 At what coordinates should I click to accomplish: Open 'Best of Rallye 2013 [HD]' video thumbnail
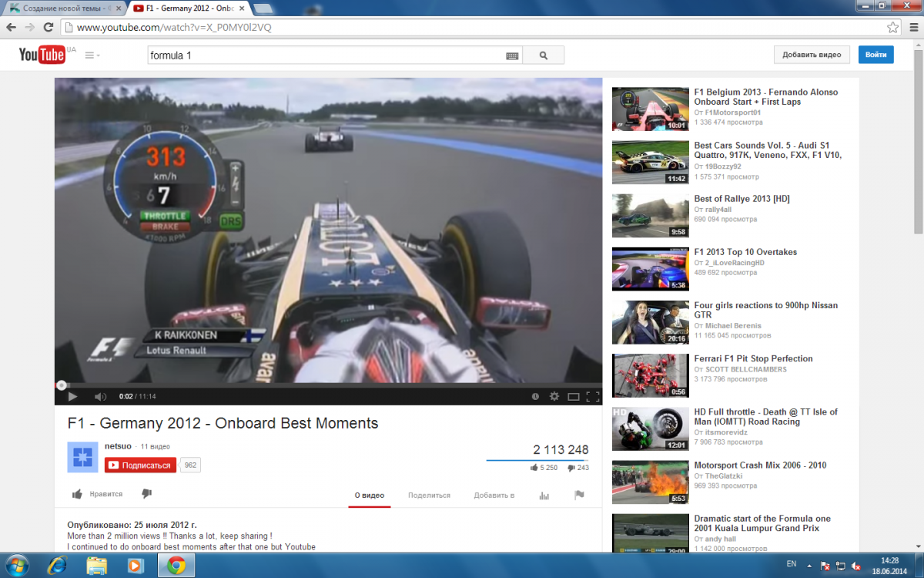[x=651, y=215]
